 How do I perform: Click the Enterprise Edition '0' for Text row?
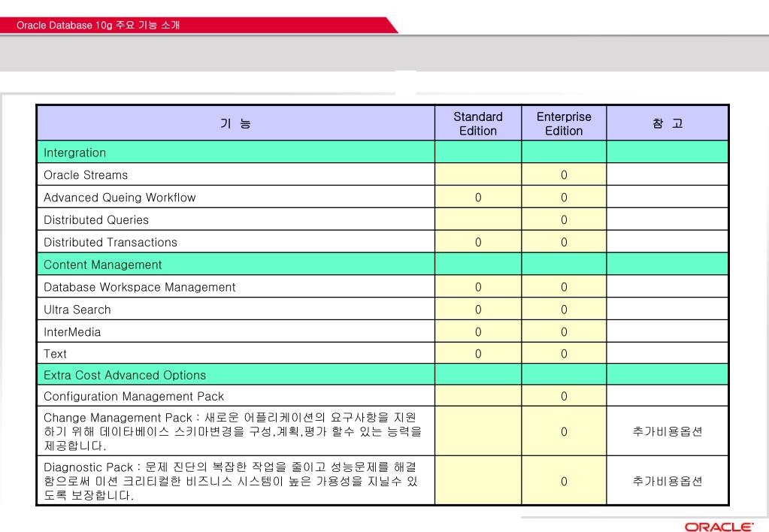(x=564, y=353)
